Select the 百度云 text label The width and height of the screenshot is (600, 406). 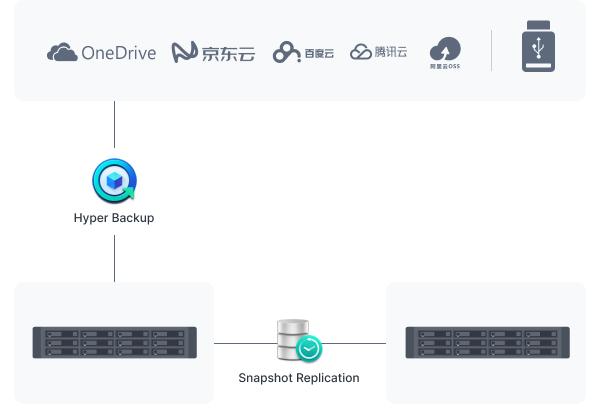[x=319, y=53]
